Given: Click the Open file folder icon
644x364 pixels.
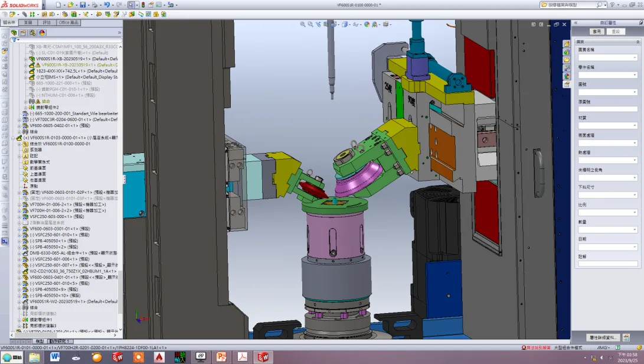Looking at the screenshot, I should (x=71, y=5).
